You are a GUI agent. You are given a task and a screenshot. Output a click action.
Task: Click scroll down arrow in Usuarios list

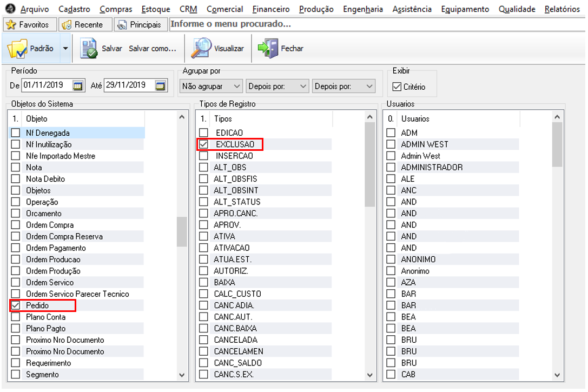coord(557,375)
